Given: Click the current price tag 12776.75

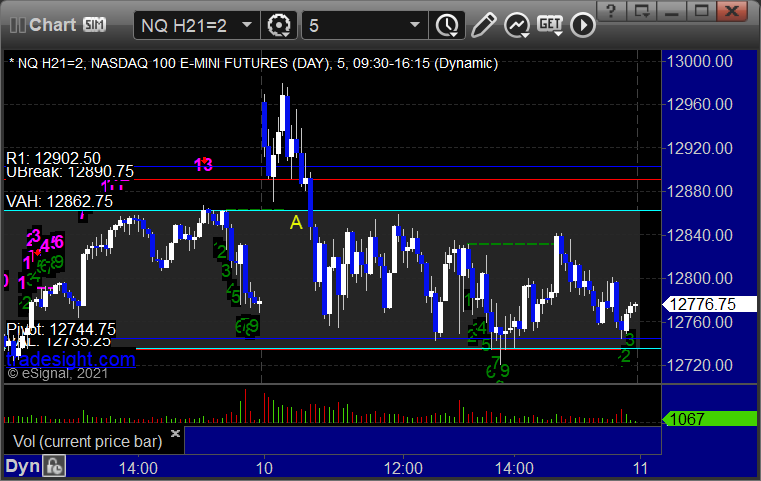Looking at the screenshot, I should pyautogui.click(x=710, y=304).
